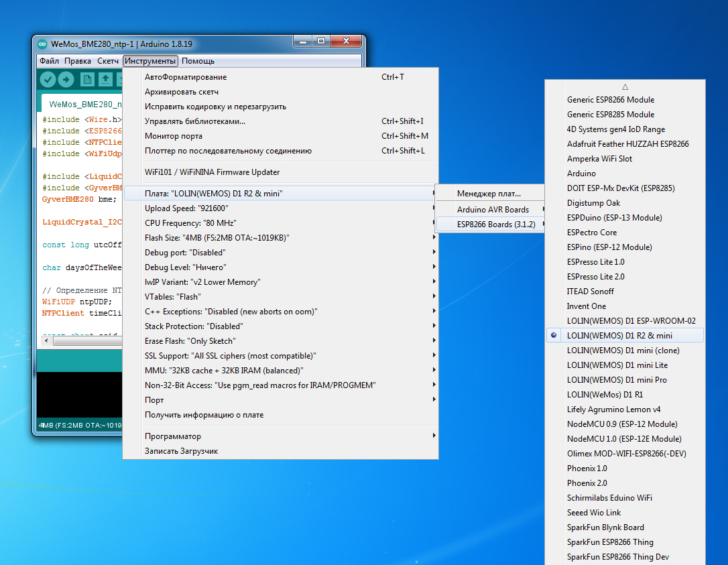Select the WeMos_BME280 sketch tab
This screenshot has height=565, width=728.
[x=84, y=105]
